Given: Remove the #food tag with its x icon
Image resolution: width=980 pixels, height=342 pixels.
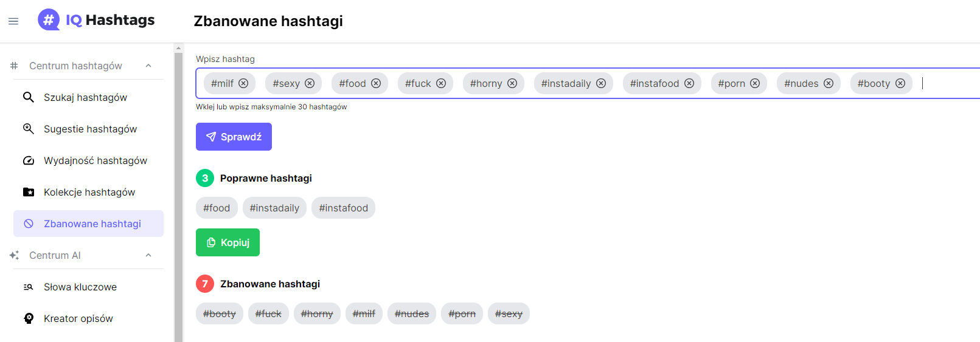Looking at the screenshot, I should pyautogui.click(x=376, y=83).
